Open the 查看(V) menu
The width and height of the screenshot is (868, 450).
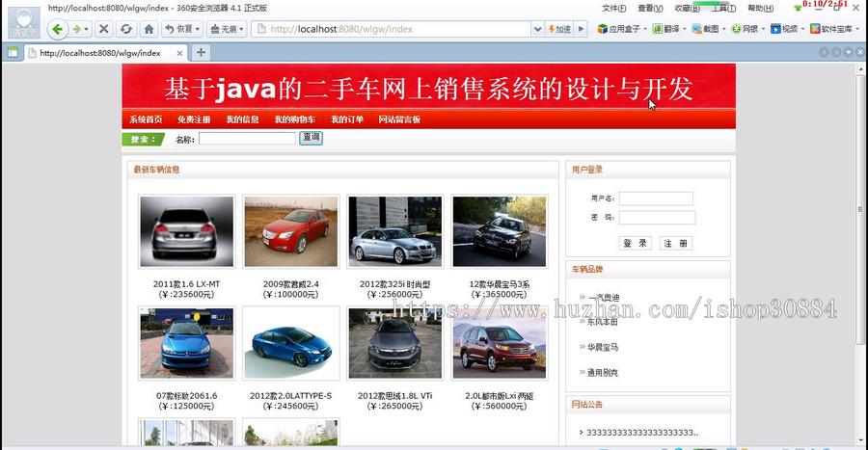650,9
